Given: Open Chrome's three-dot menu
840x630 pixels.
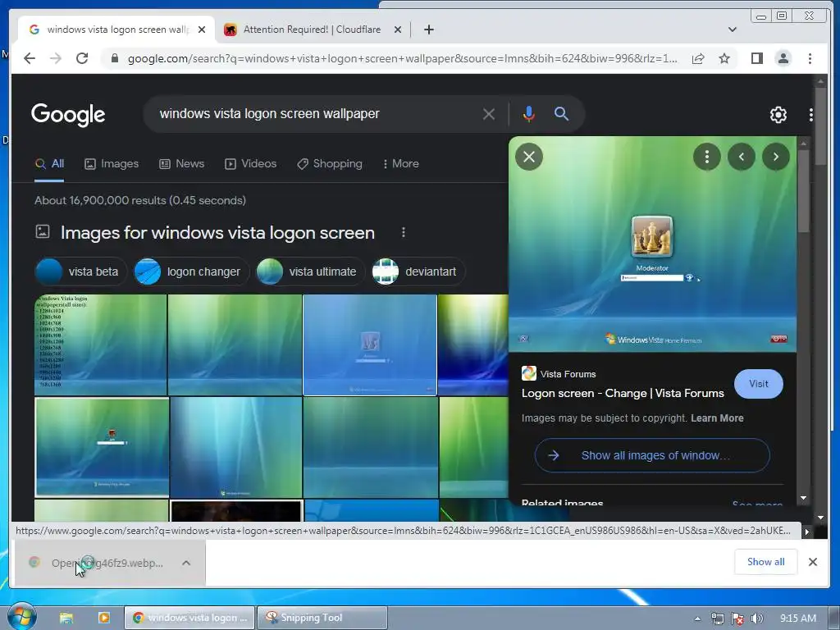Looking at the screenshot, I should coord(810,58).
